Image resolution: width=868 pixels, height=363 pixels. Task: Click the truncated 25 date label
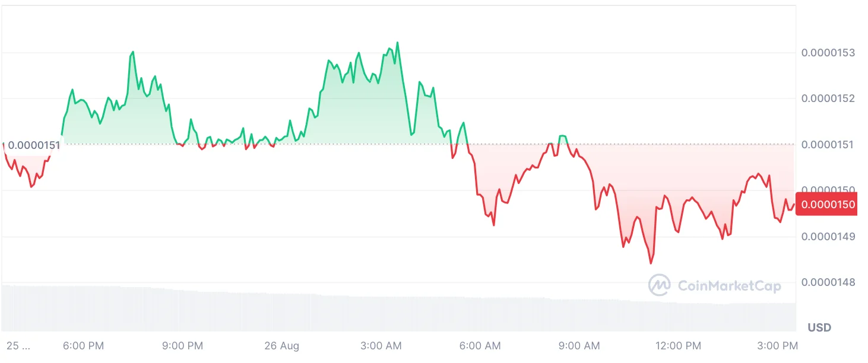point(18,346)
